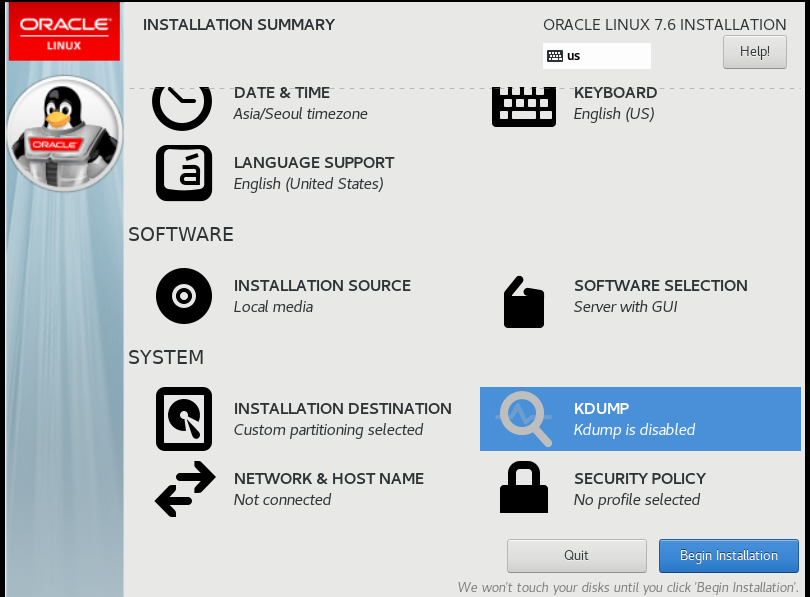Open the us keyboard layout indicator

coord(597,56)
